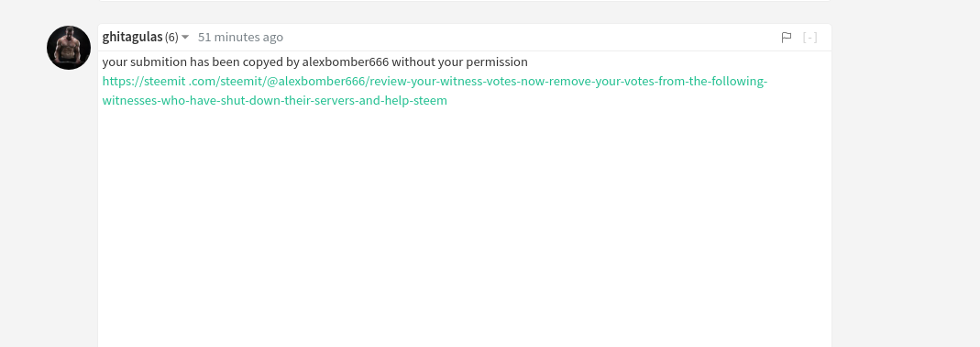Screen dimensions: 980x347
Task: Click the ghitagulas avatar picture
Action: tap(69, 48)
